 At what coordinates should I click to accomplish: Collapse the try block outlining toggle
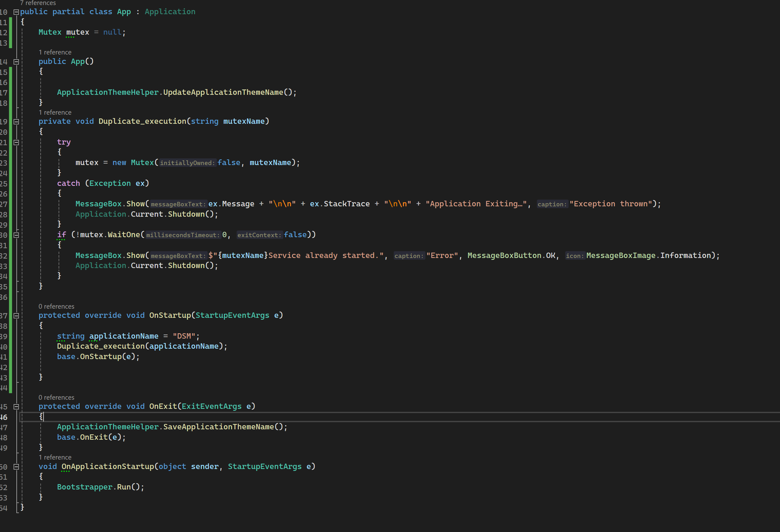16,142
